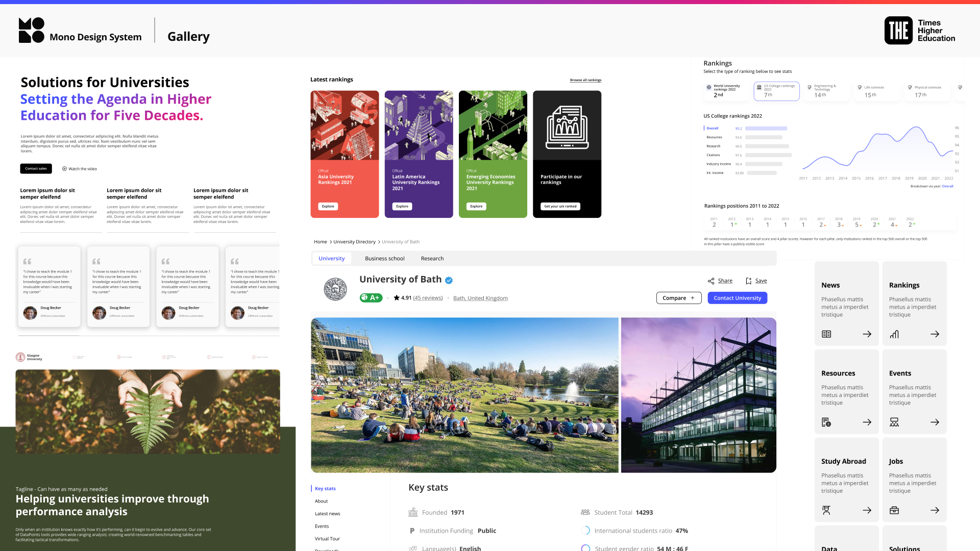Screen dimensions: 980x551
Task: Select the US College rankings 2022 card
Action: (776, 91)
